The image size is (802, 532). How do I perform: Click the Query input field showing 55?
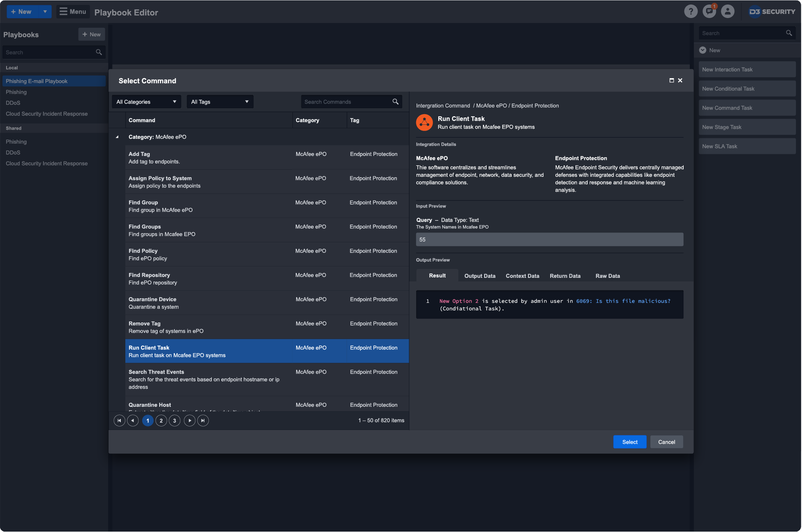click(x=549, y=239)
